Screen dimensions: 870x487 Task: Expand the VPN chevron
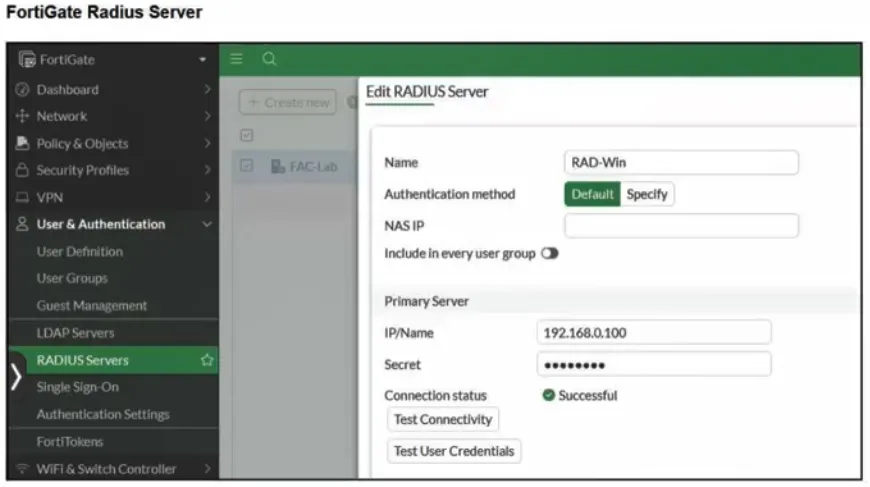coord(207,197)
